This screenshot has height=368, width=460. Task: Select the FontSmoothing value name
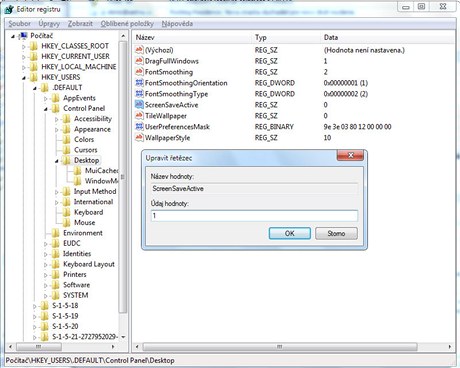(169, 72)
